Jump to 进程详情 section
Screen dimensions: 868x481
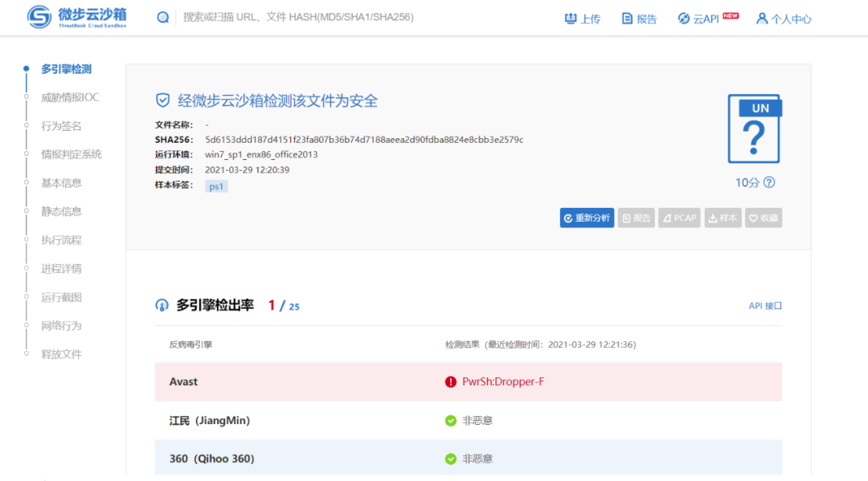point(61,269)
